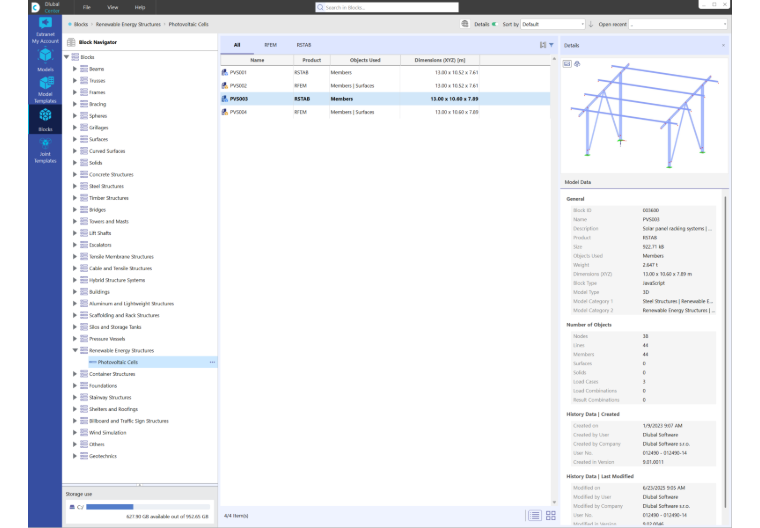
Task: Open the Model Templates sidebar section
Action: 45,90
